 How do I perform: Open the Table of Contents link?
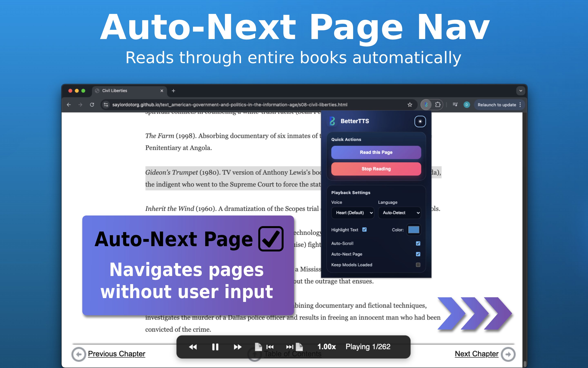[293, 354]
